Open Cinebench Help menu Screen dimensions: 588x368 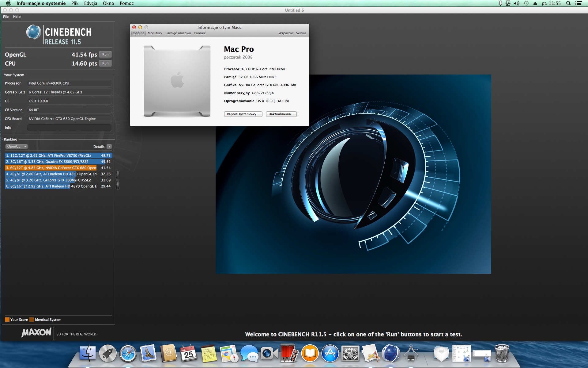pyautogui.click(x=17, y=17)
